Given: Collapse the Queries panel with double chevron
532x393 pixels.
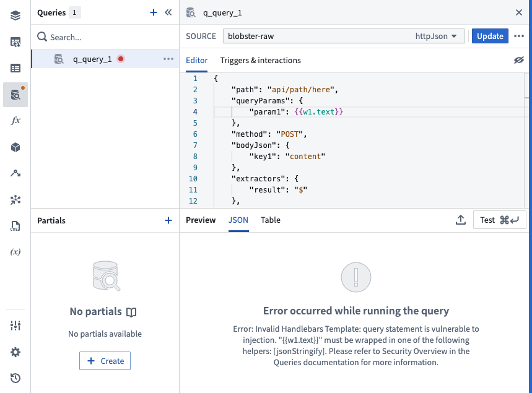Looking at the screenshot, I should [168, 12].
